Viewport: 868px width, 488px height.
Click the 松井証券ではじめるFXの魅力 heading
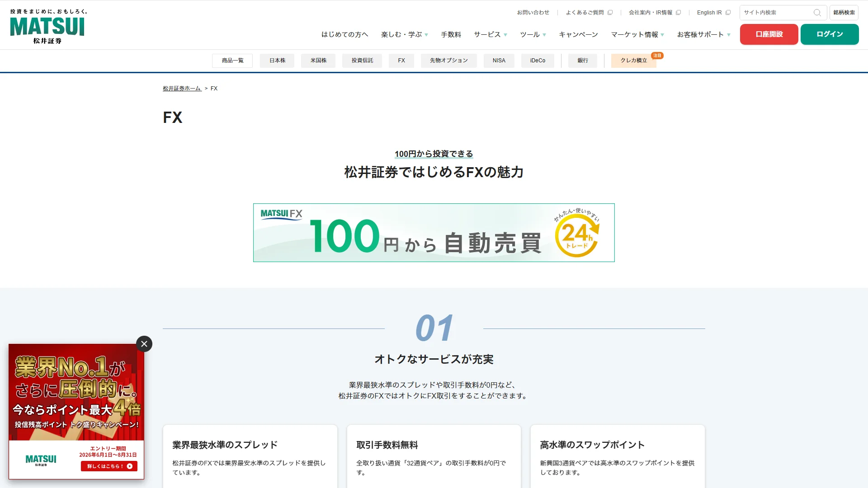434,172
